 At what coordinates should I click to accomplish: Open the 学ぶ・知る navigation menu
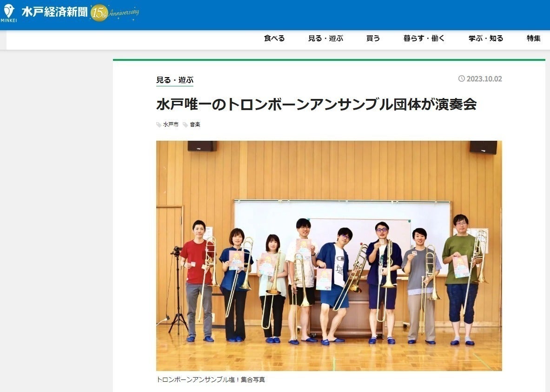tap(484, 39)
